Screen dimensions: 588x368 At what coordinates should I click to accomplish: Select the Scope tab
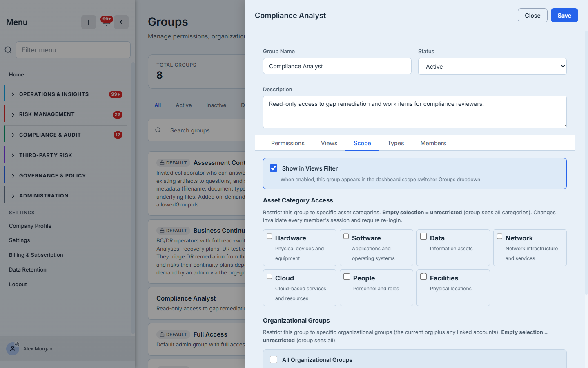click(x=362, y=143)
